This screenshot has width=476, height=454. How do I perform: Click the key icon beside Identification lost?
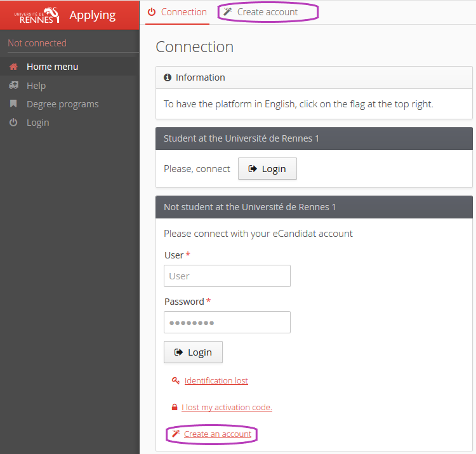(x=175, y=381)
